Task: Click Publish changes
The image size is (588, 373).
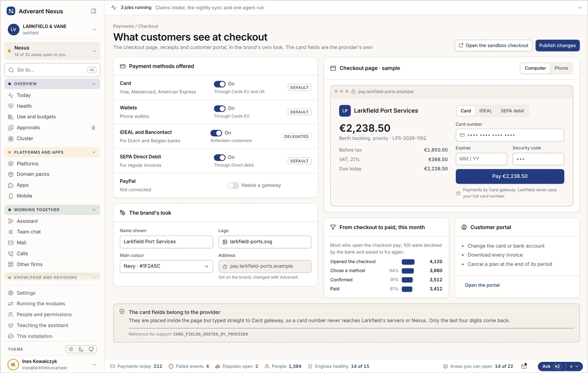Action: [x=557, y=46]
